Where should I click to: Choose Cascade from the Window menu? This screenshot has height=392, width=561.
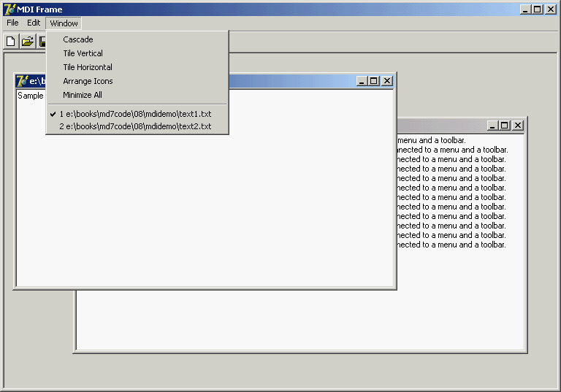tap(78, 39)
